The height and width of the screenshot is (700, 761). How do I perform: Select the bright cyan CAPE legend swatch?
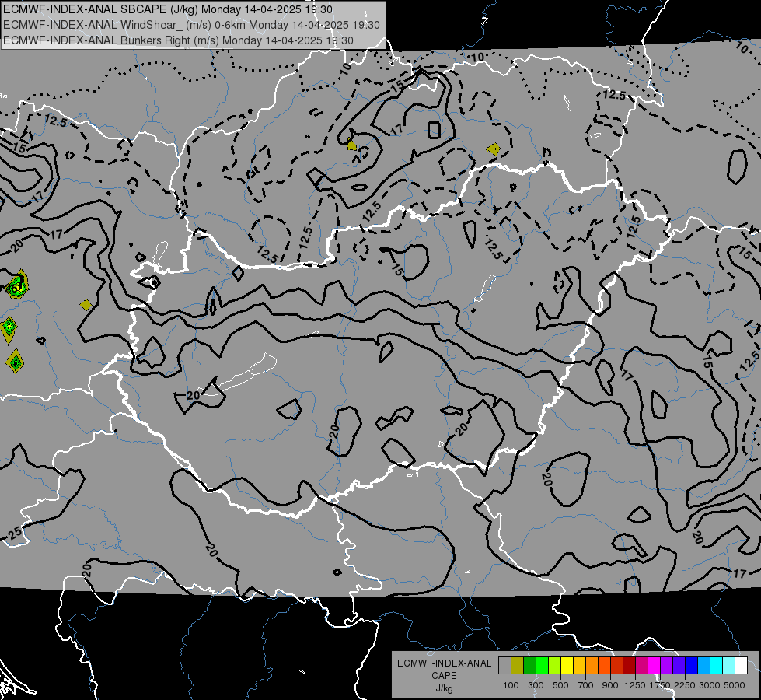717,666
